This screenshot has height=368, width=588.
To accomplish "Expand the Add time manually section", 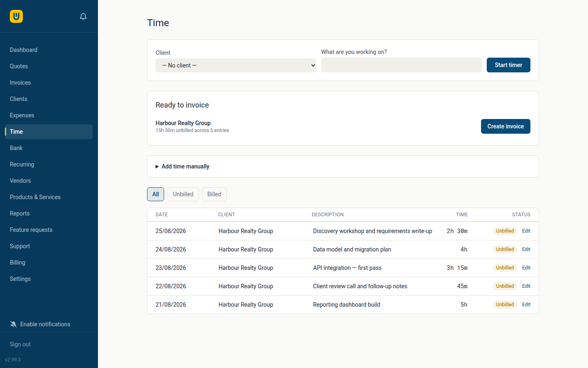I will point(182,166).
